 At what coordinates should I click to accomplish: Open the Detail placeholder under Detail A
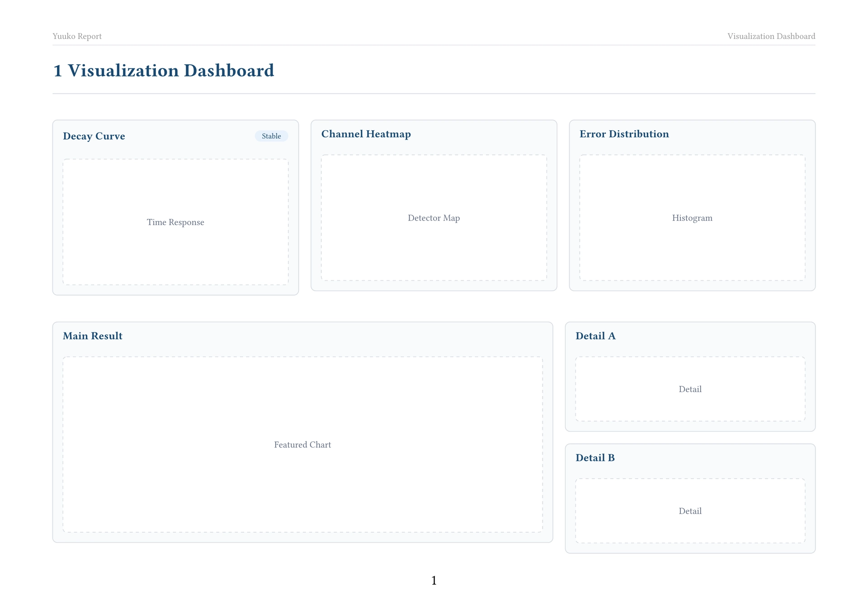pos(690,389)
